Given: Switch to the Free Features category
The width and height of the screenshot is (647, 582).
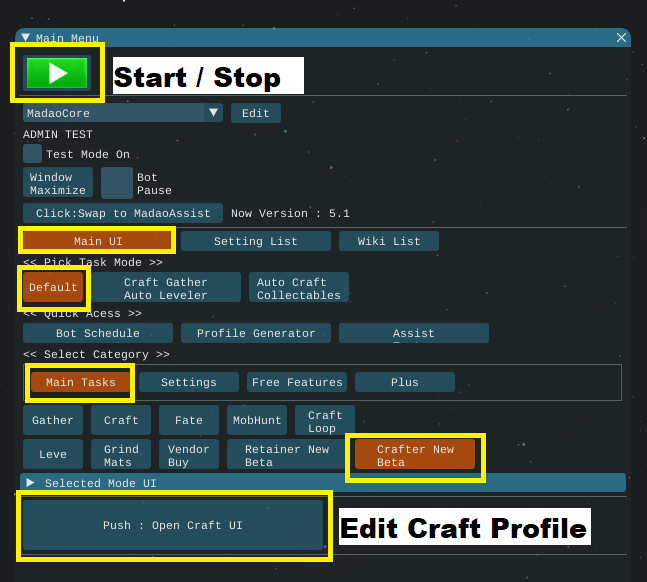Looking at the screenshot, I should pos(297,382).
